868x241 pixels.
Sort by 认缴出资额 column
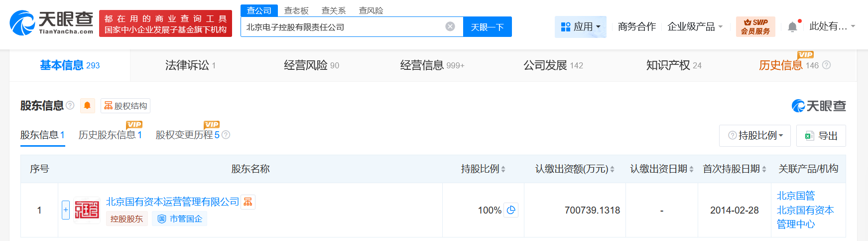click(x=612, y=169)
